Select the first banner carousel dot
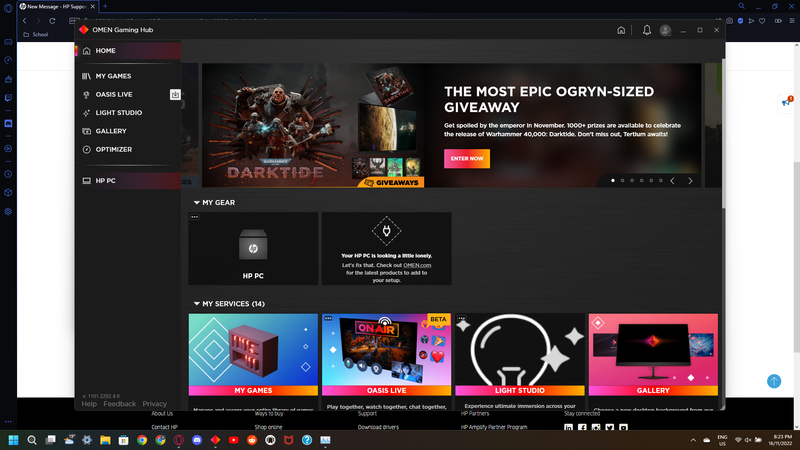Screen dimensions: 800x450 pos(613,181)
